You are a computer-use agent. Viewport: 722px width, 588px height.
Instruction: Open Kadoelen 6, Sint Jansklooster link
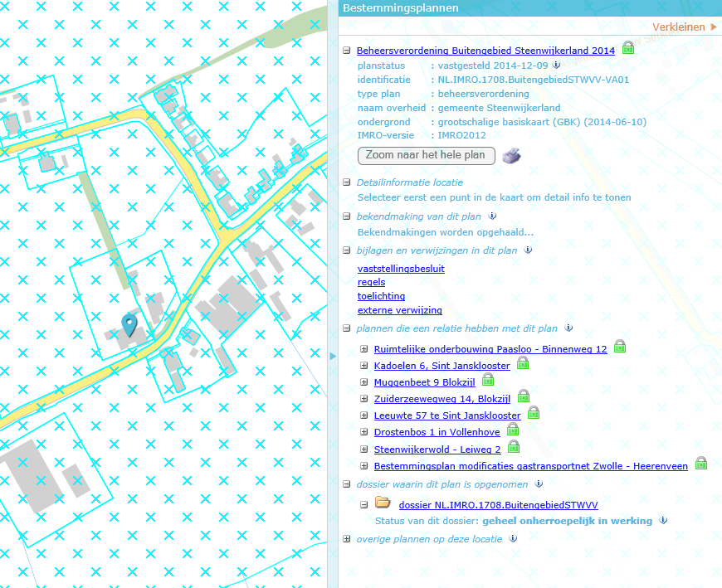click(442, 365)
